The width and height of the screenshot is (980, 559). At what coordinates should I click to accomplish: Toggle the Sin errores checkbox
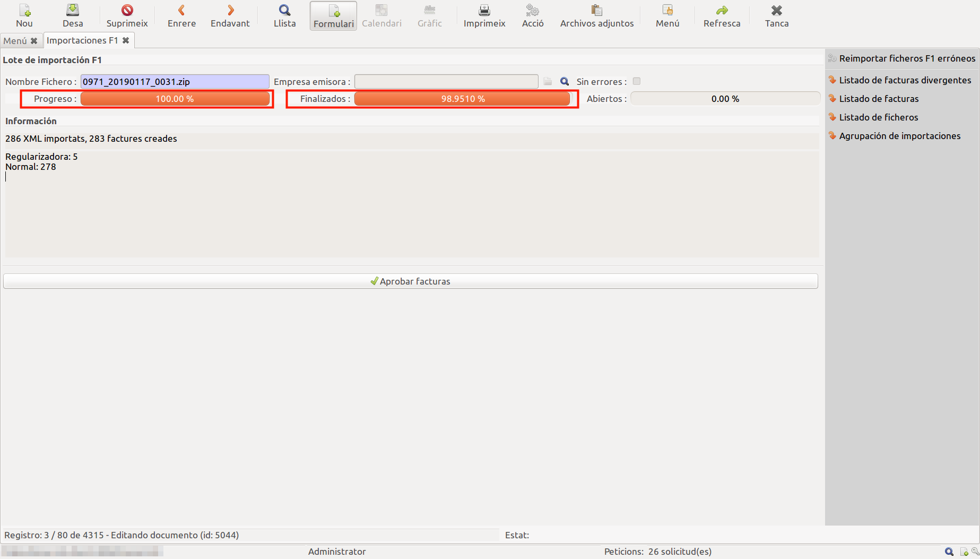[636, 81]
